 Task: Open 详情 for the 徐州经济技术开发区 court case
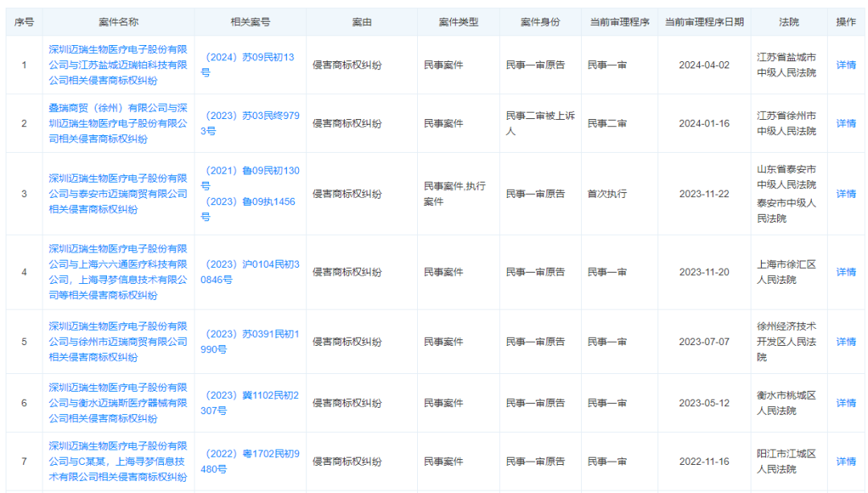[845, 342]
